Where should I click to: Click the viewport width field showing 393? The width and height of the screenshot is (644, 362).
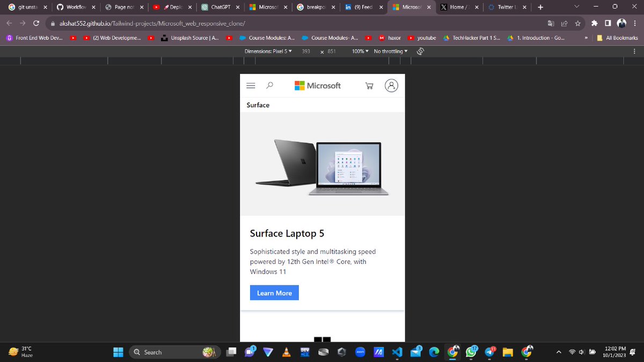tap(306, 51)
